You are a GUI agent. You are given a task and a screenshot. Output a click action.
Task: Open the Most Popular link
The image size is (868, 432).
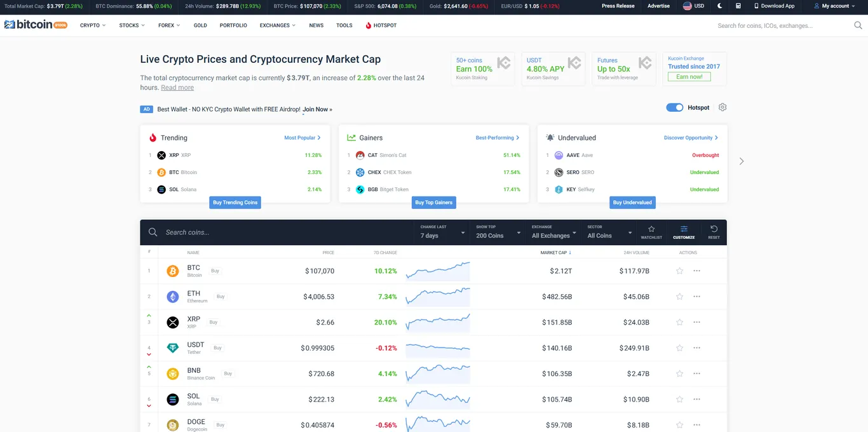302,137
